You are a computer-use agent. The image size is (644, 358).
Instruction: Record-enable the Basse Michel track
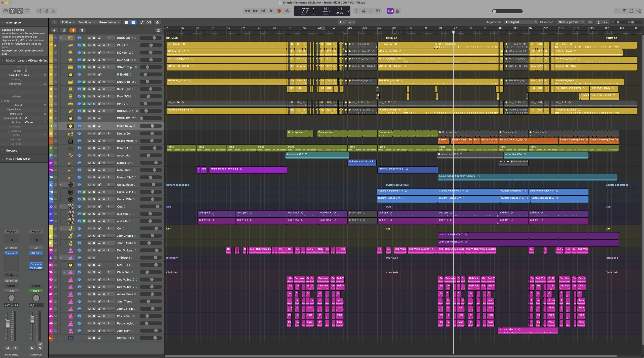click(x=108, y=141)
